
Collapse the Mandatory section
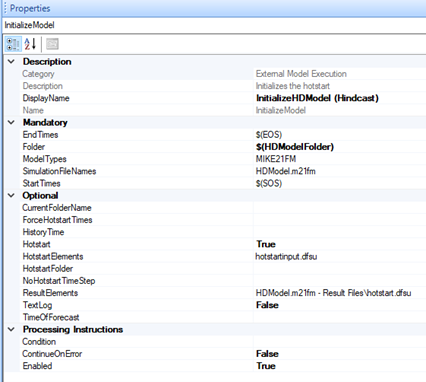click(x=11, y=122)
